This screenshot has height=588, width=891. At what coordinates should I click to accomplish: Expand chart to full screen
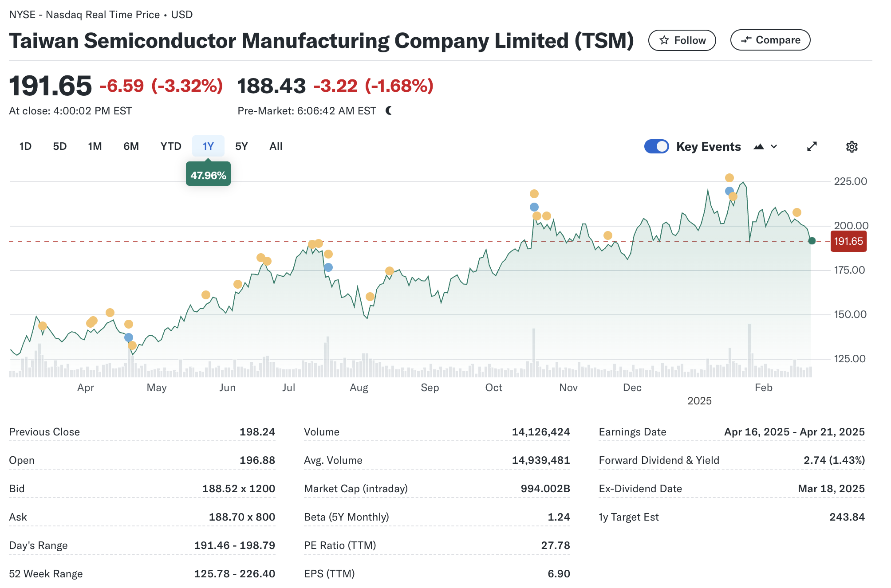(812, 147)
